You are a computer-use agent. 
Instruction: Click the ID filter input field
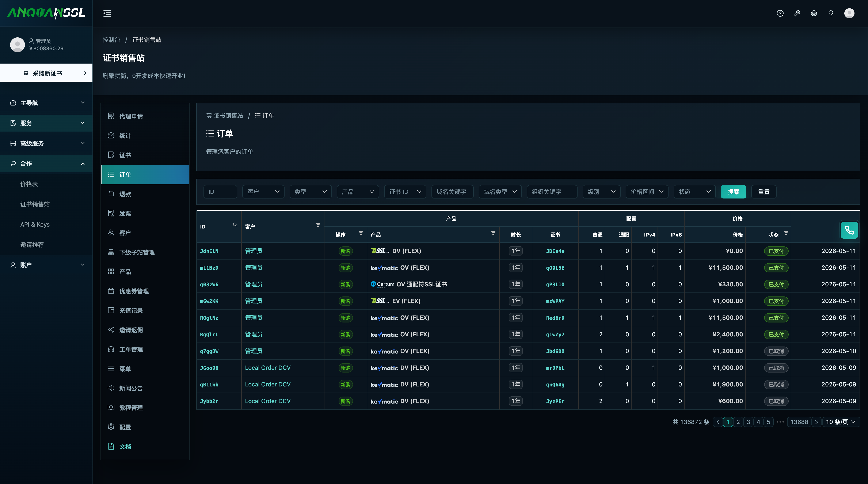(x=220, y=192)
